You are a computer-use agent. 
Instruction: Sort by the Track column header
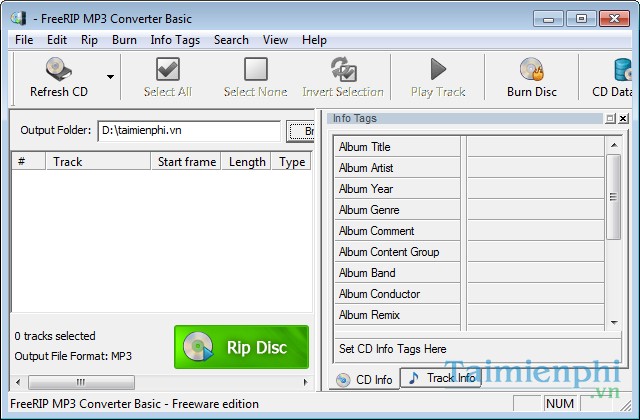pos(98,162)
